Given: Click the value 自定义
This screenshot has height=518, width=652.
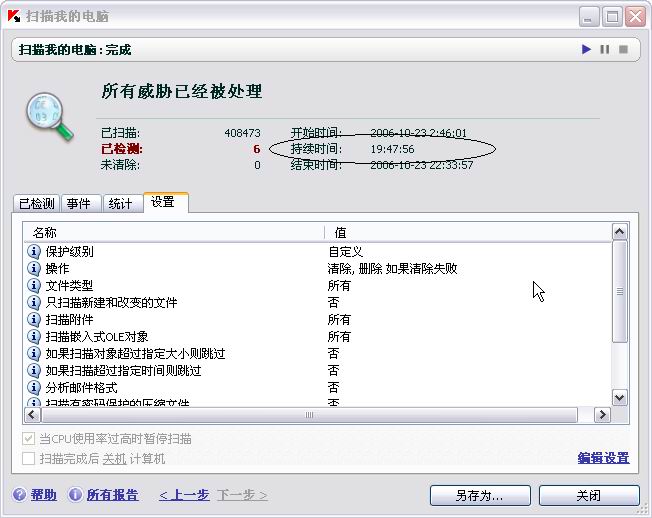Looking at the screenshot, I should [x=345, y=252].
